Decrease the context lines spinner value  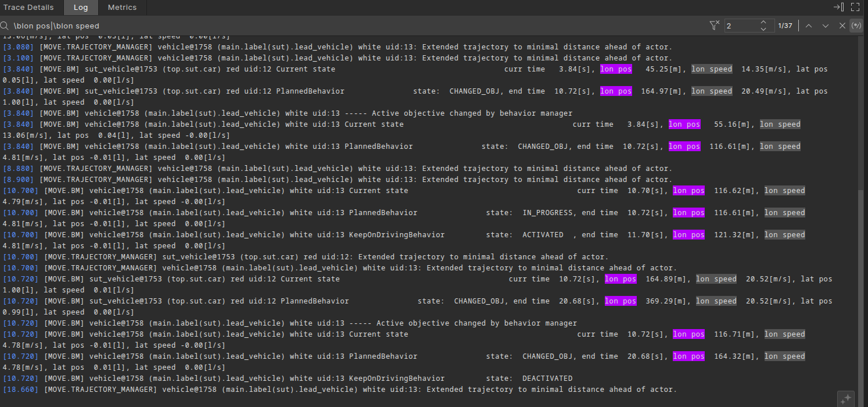tap(763, 28)
